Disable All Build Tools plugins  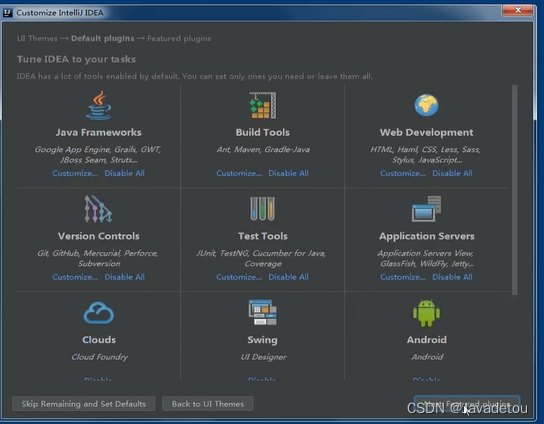point(288,173)
